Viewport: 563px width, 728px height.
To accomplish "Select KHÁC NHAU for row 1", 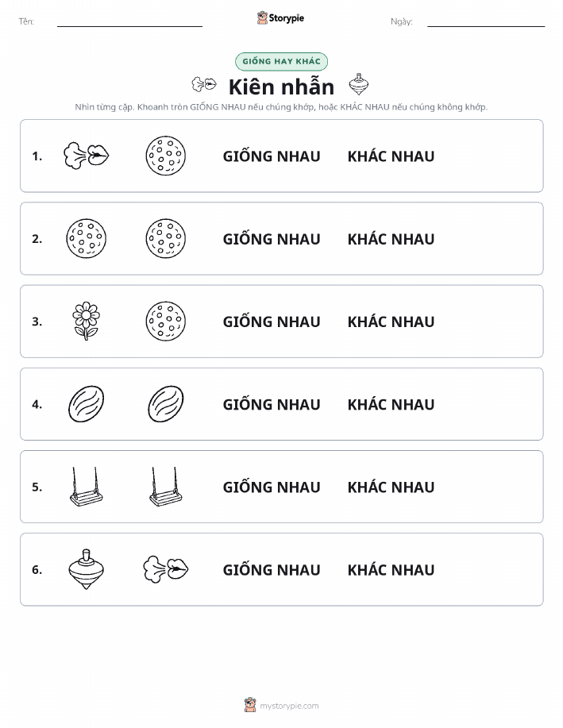I will click(391, 156).
